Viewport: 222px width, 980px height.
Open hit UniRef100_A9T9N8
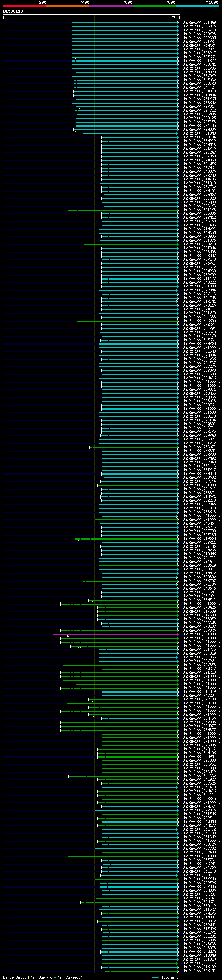click(199, 133)
